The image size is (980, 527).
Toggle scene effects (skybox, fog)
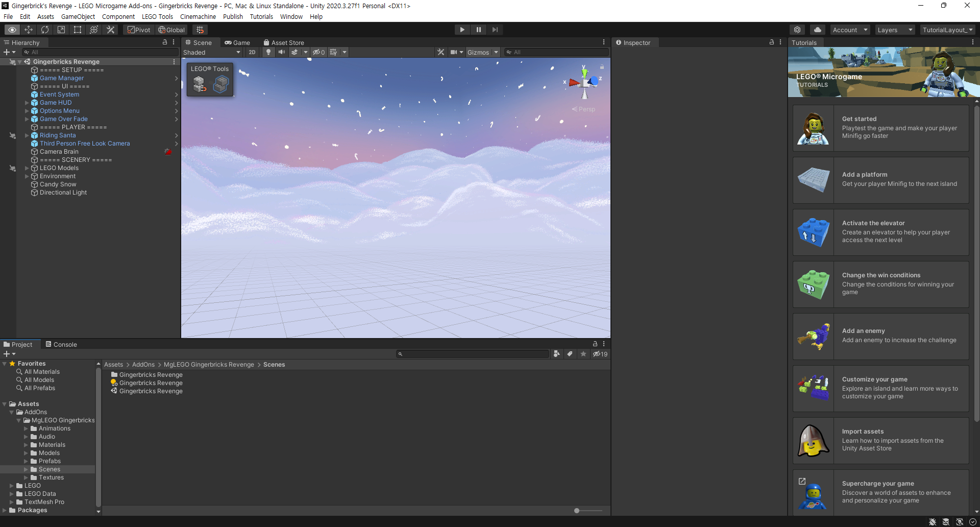point(295,52)
